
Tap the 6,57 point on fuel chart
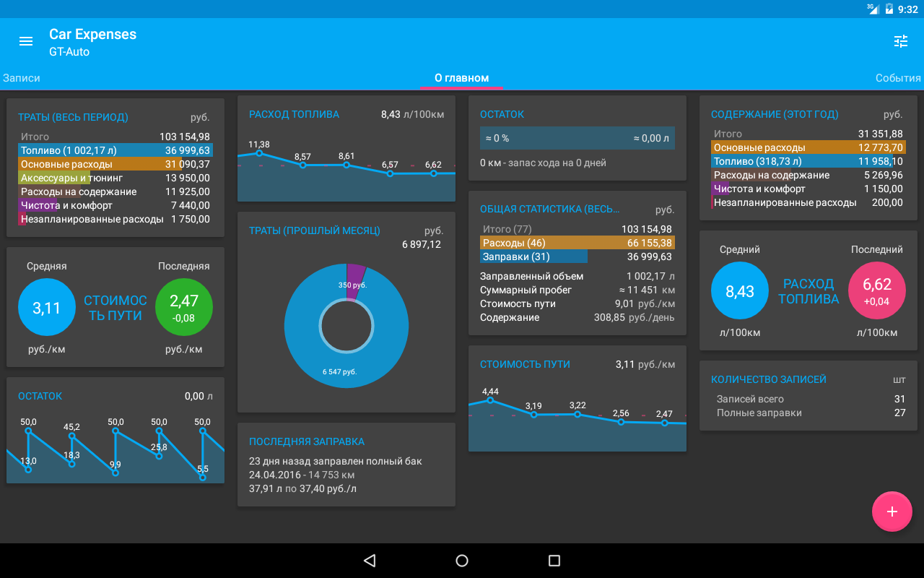click(x=390, y=173)
